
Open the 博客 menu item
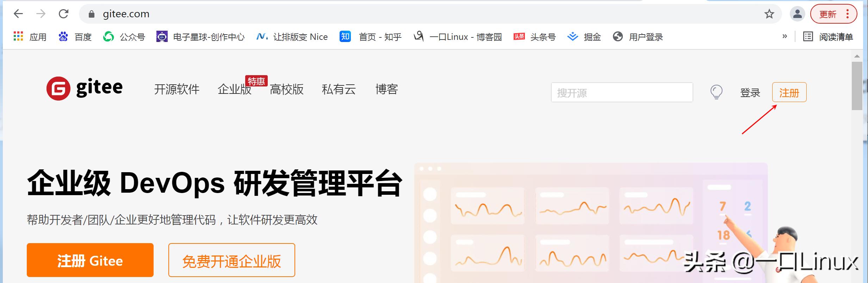point(387,89)
